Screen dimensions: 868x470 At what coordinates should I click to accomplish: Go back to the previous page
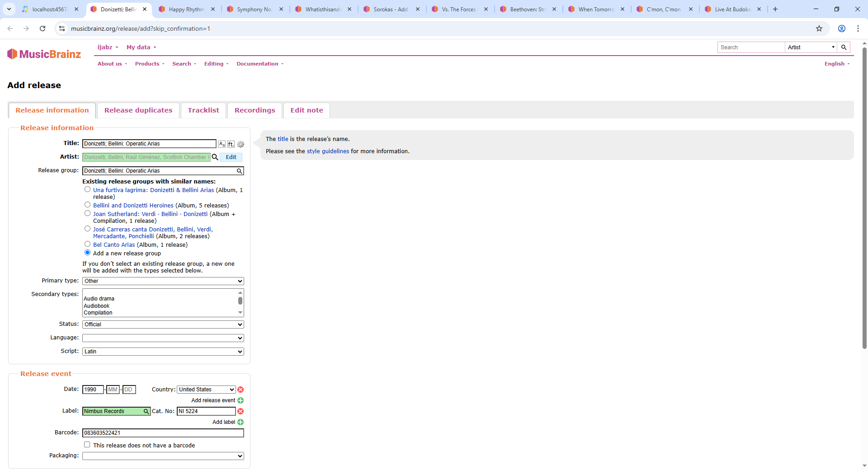10,28
